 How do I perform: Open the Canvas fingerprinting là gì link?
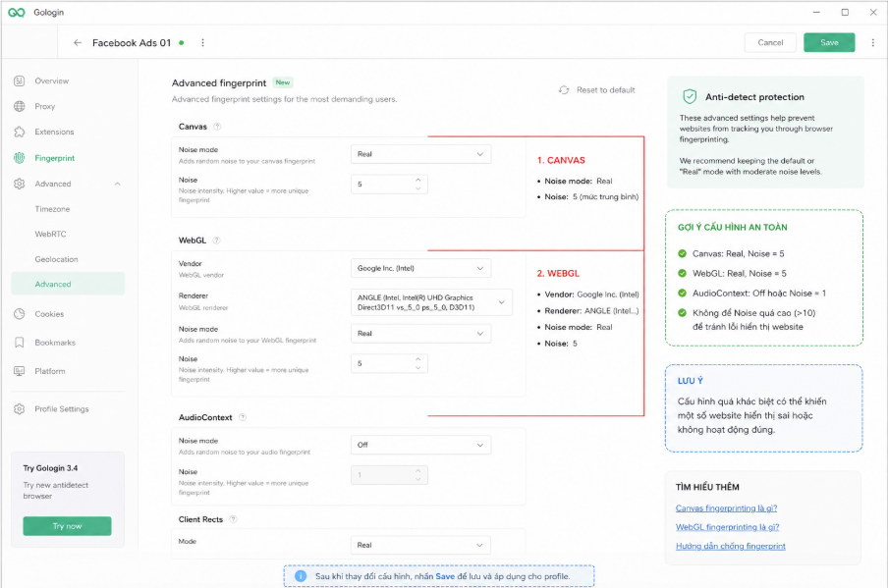coord(726,508)
